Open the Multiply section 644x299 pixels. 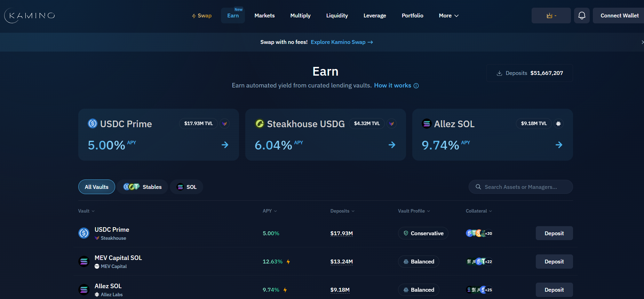click(300, 16)
